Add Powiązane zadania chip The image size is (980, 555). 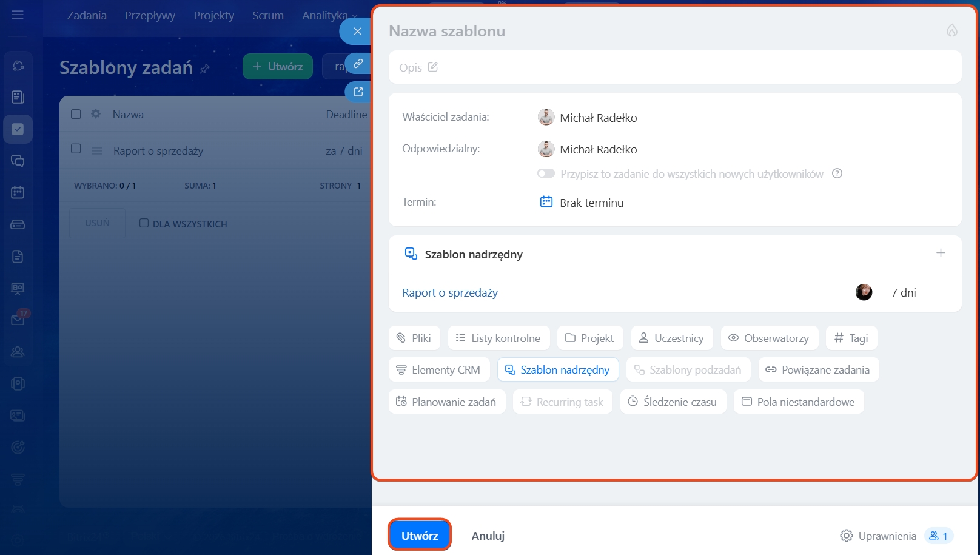(x=818, y=369)
